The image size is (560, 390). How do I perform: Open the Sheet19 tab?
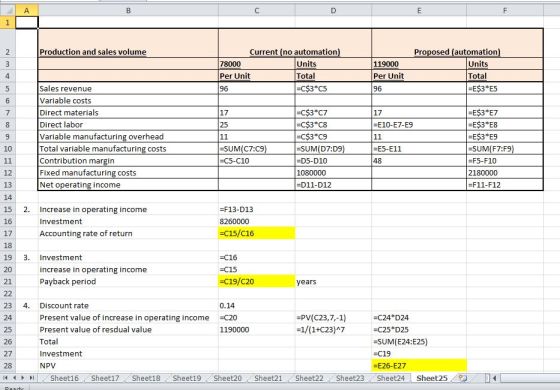tap(186, 378)
